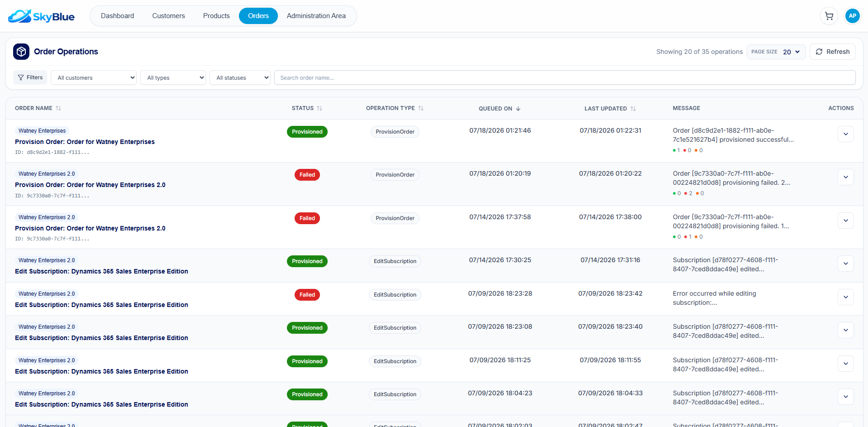The image size is (868, 427).
Task: Click queued time 07/18/2026 01:21:46
Action: click(500, 130)
